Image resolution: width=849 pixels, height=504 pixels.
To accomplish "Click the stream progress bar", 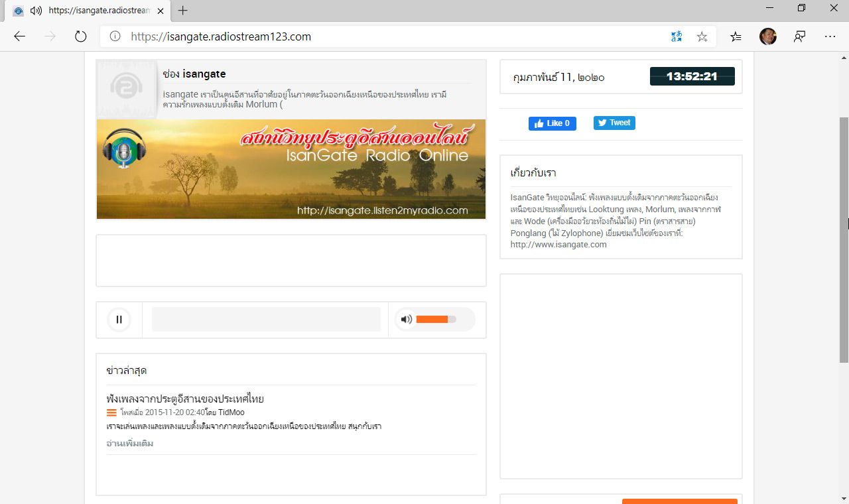I will (266, 319).
